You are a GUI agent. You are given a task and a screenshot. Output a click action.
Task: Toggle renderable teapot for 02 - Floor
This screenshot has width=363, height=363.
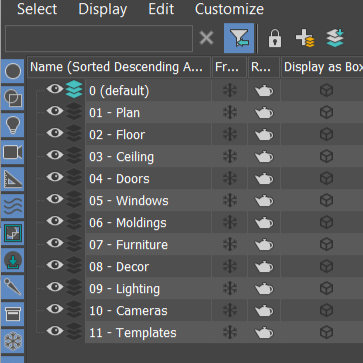[264, 135]
